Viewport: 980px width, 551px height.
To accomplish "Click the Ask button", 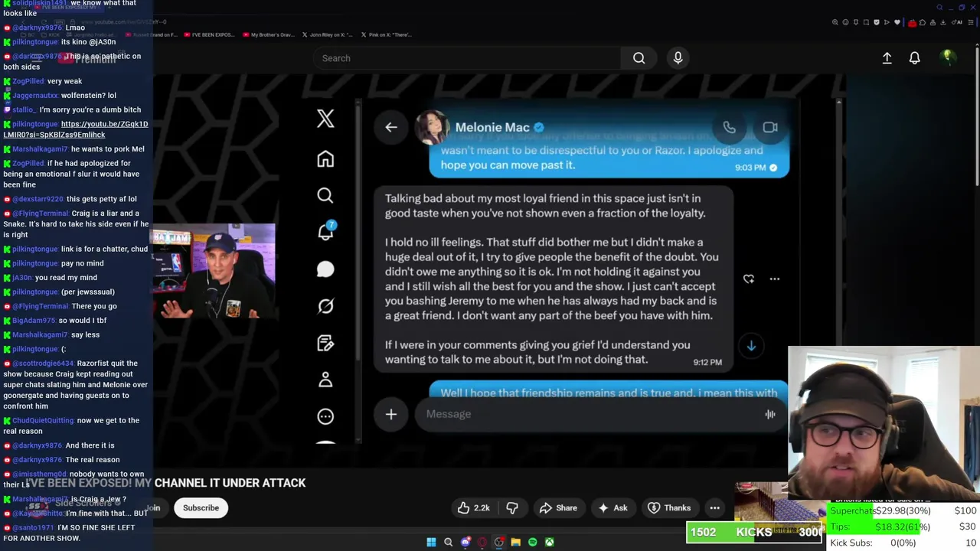I will tap(612, 508).
